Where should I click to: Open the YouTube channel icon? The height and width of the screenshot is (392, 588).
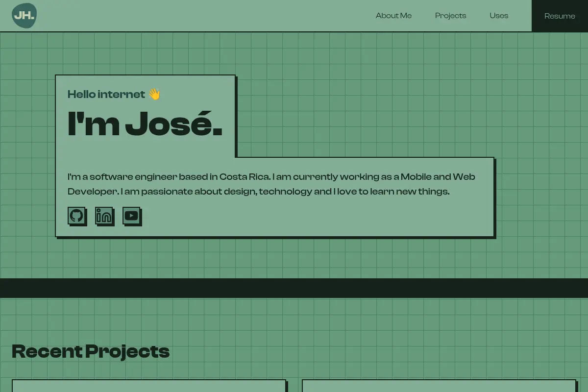point(132,216)
